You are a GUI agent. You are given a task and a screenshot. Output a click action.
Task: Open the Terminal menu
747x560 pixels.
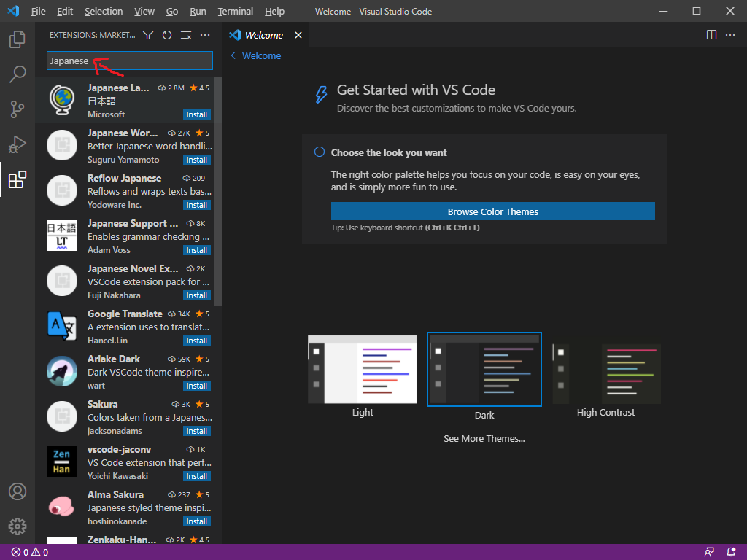(235, 11)
